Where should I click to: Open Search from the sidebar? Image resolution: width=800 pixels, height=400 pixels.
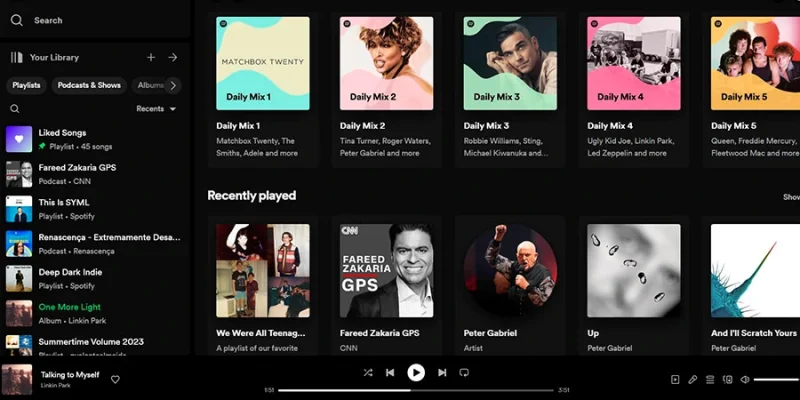(x=37, y=20)
